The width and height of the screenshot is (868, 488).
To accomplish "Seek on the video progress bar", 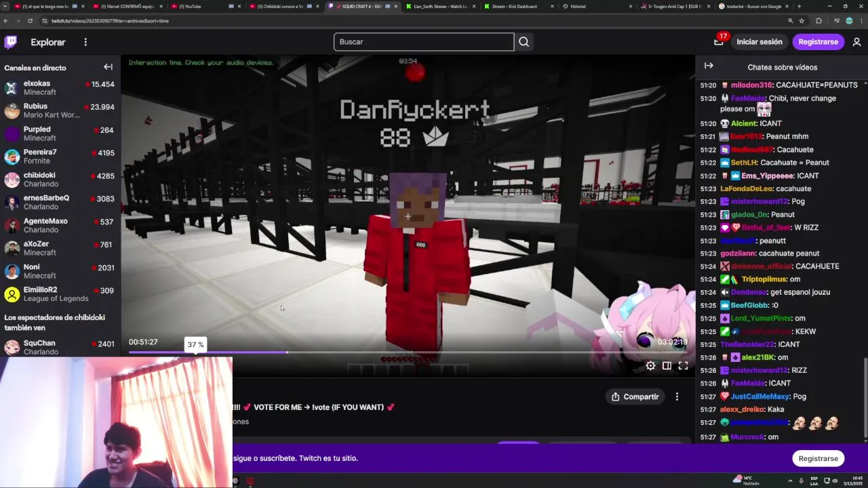I will tap(407, 352).
